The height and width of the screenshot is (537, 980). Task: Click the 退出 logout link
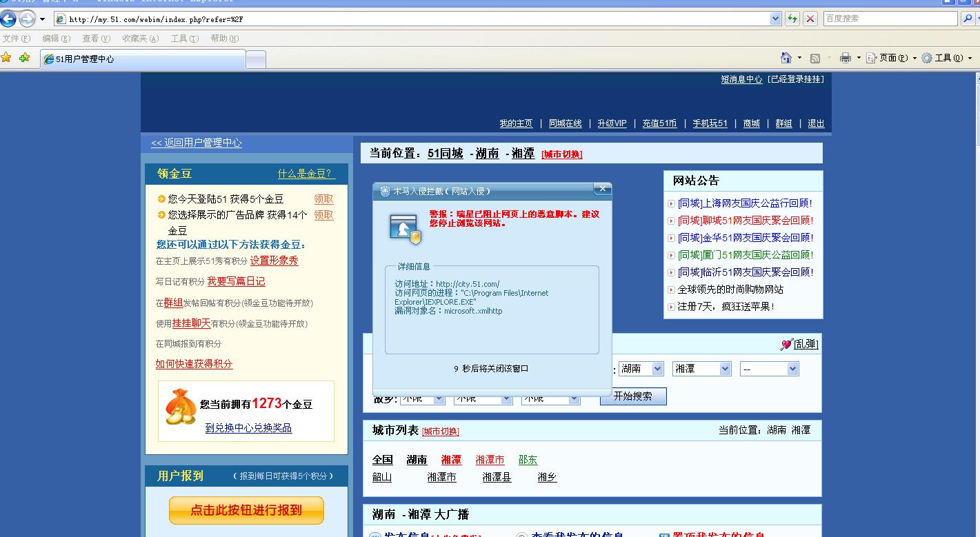816,123
